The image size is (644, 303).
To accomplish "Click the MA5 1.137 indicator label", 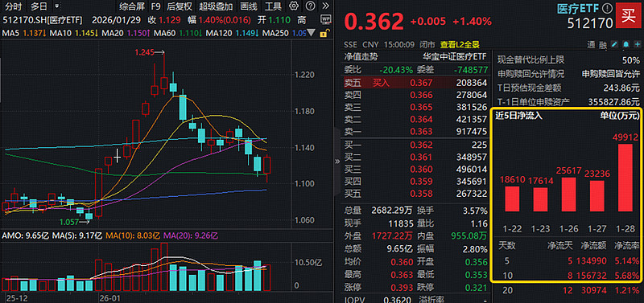I will coord(25,33).
